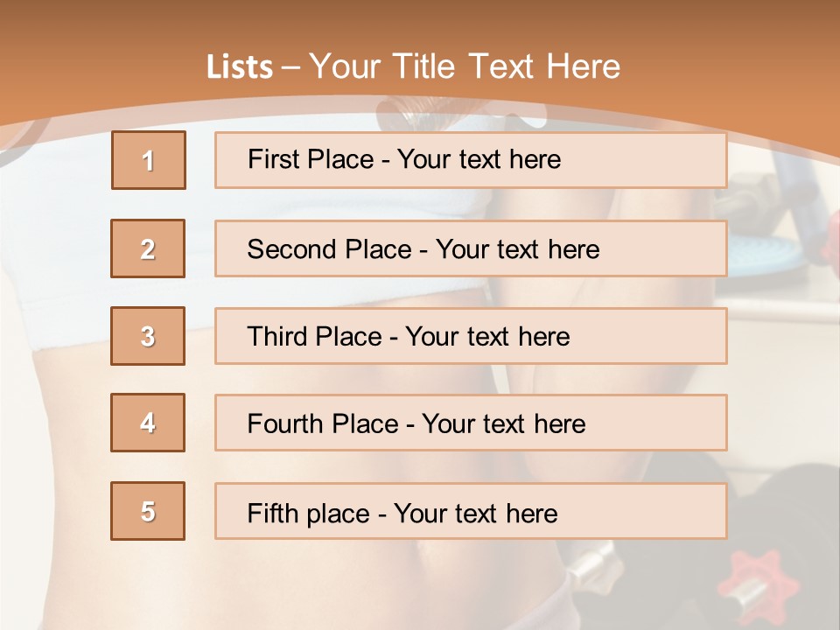Select the number 5 box
This screenshot has width=840, height=630.
[x=148, y=511]
